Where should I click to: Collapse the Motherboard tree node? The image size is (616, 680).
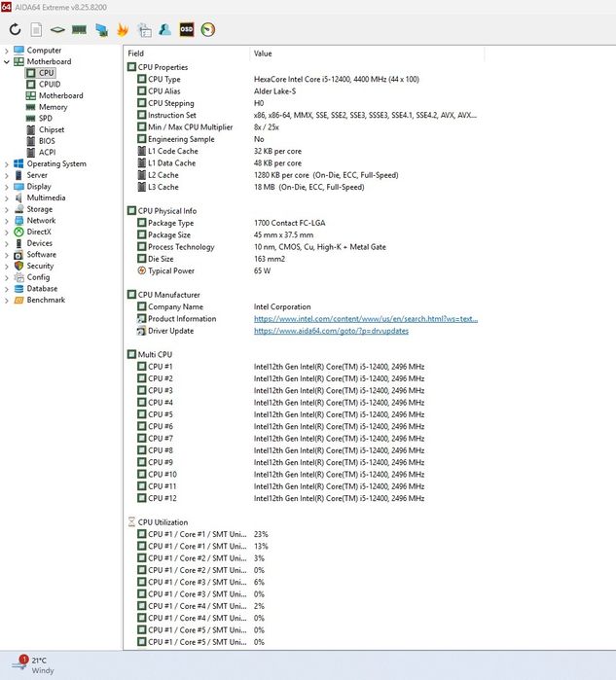[x=7, y=62]
